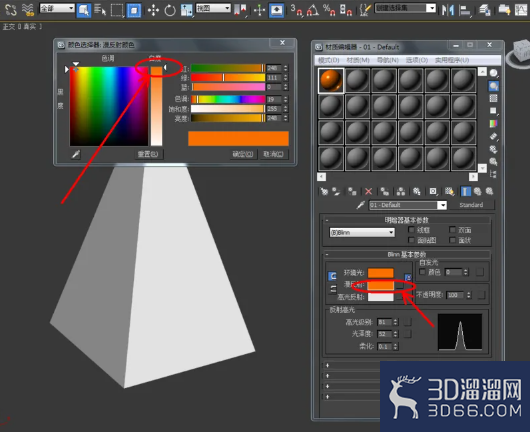The width and height of the screenshot is (530, 432).
Task: Click Get Material icon in Material Editor
Action: tap(324, 192)
